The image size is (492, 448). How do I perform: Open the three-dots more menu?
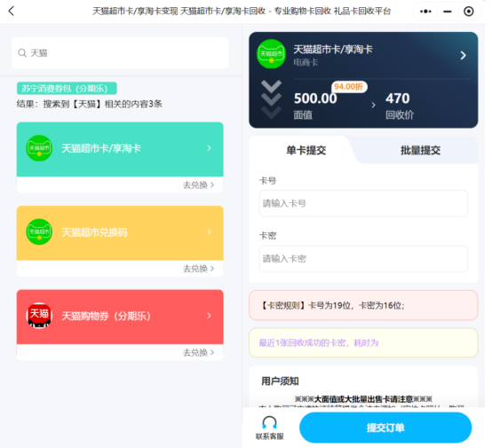[x=425, y=12]
